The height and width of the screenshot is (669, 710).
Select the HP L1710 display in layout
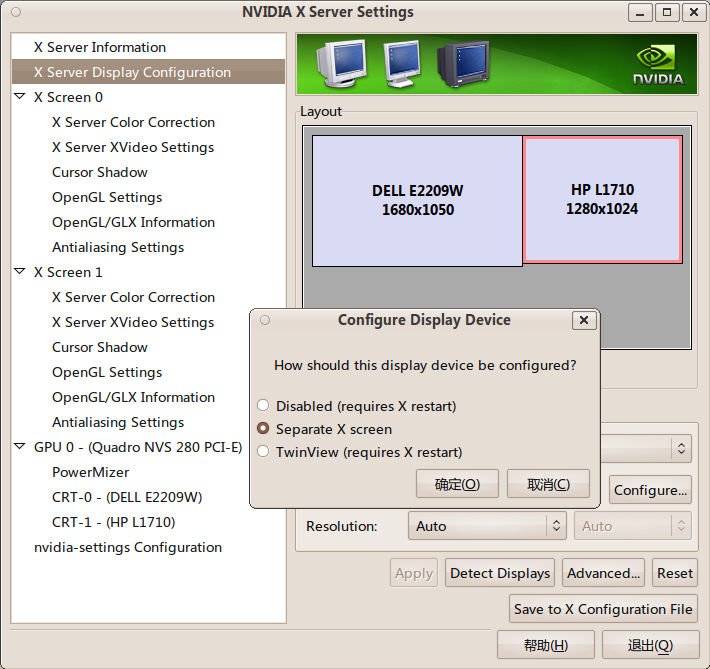tap(602, 199)
